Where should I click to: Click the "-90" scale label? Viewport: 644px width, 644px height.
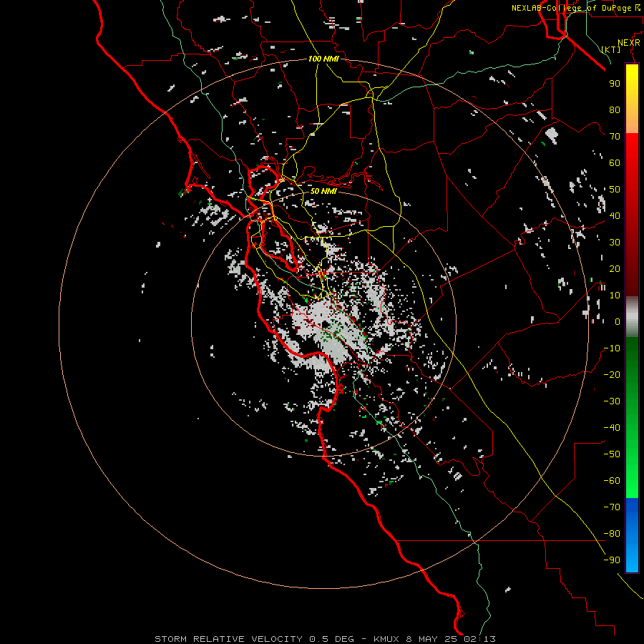(x=612, y=560)
